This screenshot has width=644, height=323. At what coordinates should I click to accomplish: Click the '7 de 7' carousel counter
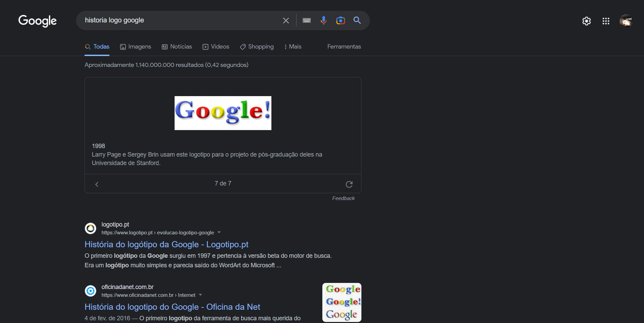click(x=223, y=183)
